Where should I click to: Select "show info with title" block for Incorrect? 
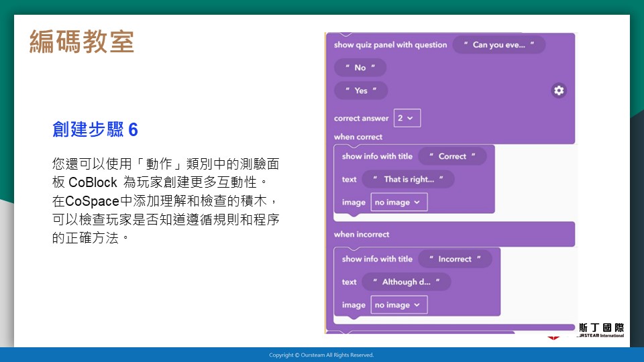pyautogui.click(x=377, y=259)
